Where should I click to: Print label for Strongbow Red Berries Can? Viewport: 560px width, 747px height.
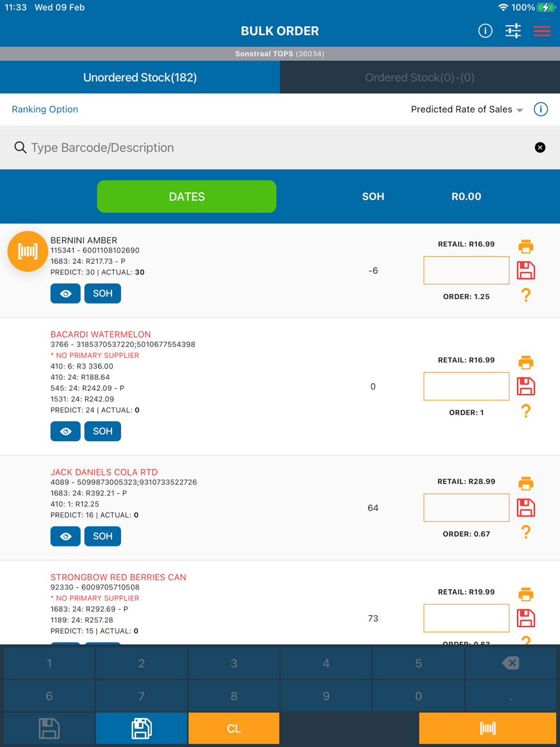pyautogui.click(x=526, y=594)
